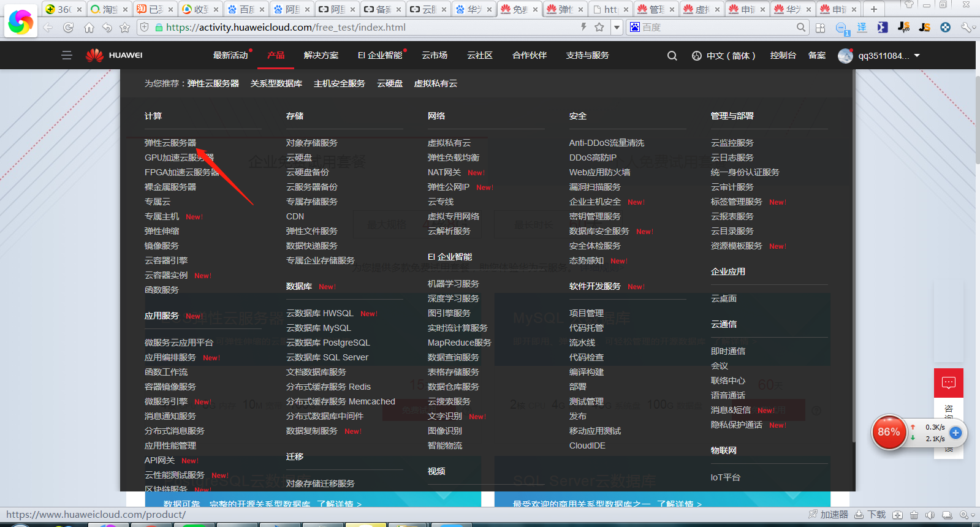Open GPU加速云服务器 product link
This screenshot has height=527, width=980.
[x=179, y=157]
